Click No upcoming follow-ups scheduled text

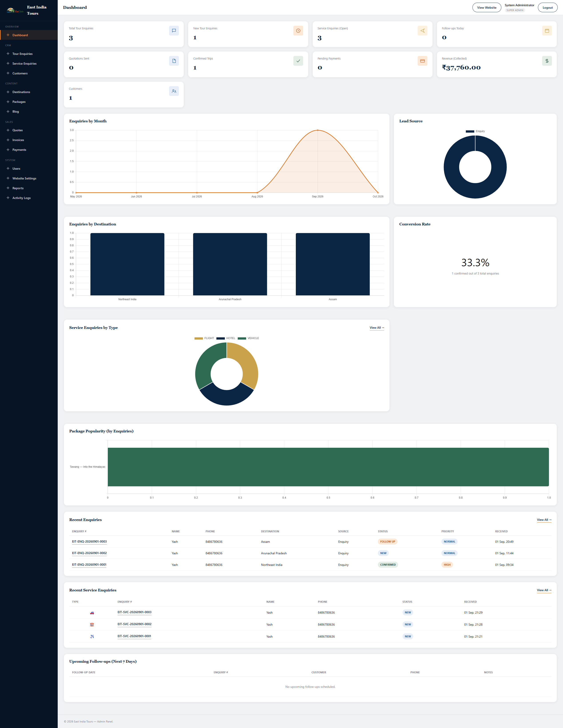[x=310, y=687]
